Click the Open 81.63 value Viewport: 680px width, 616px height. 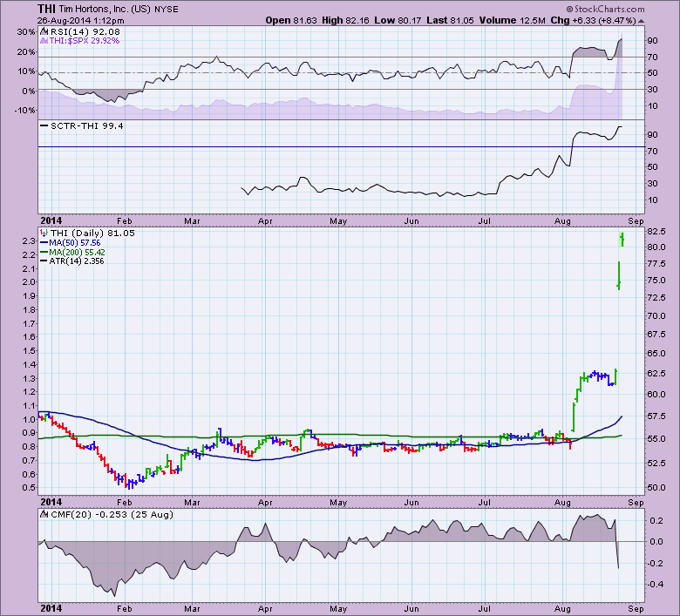(291, 20)
